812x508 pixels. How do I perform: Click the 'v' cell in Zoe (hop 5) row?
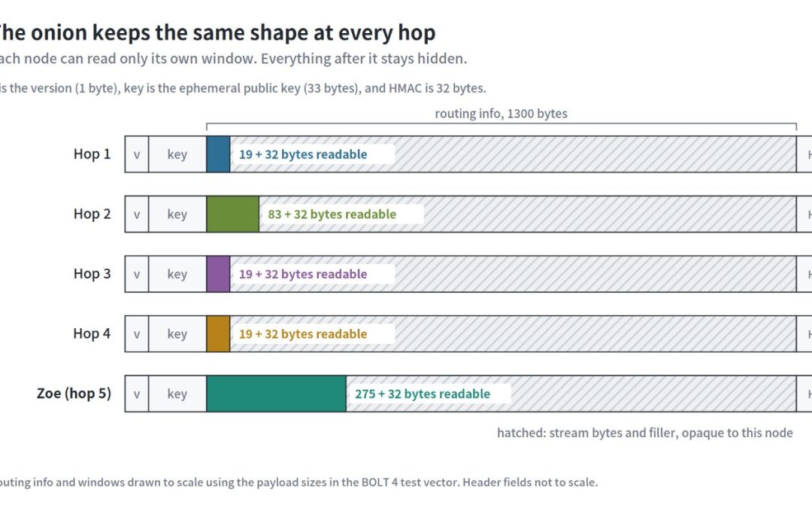click(x=137, y=394)
